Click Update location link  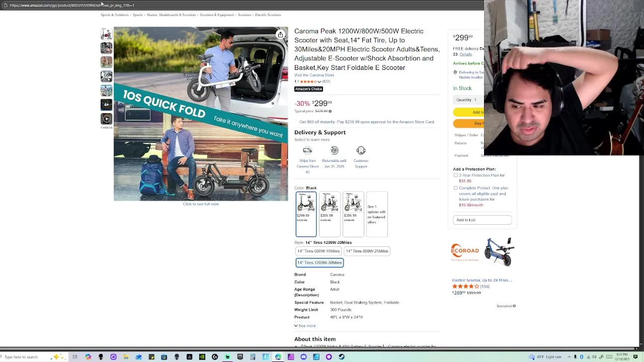click(x=471, y=77)
